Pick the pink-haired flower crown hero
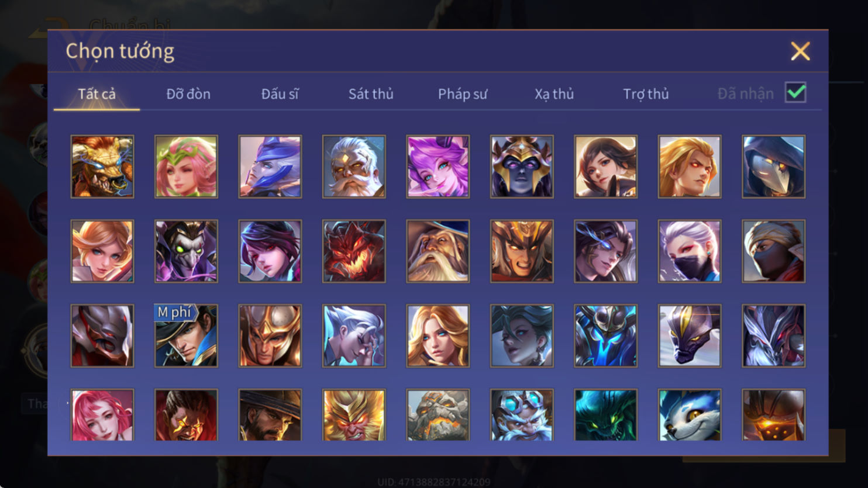 pyautogui.click(x=186, y=167)
